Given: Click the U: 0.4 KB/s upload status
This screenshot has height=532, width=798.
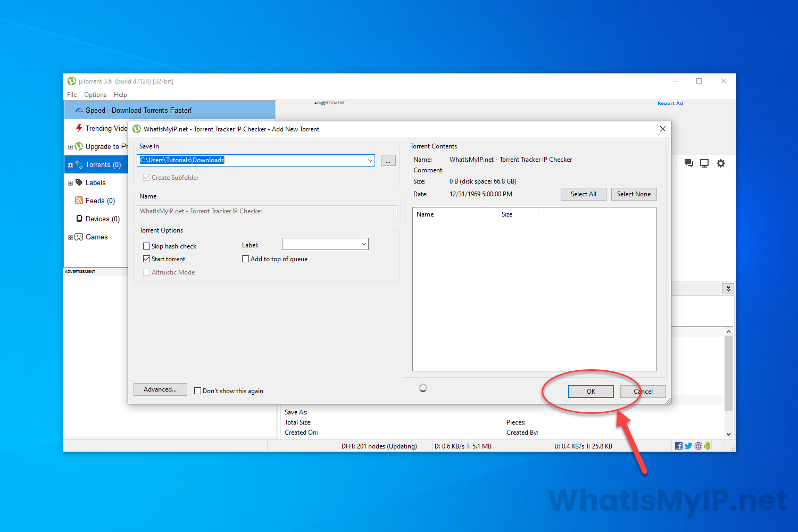Looking at the screenshot, I should pyautogui.click(x=583, y=446).
